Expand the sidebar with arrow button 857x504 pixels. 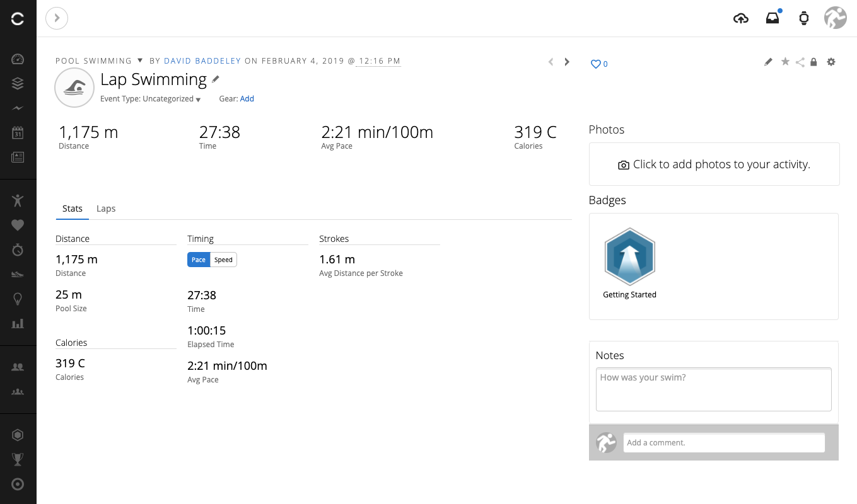click(x=57, y=18)
